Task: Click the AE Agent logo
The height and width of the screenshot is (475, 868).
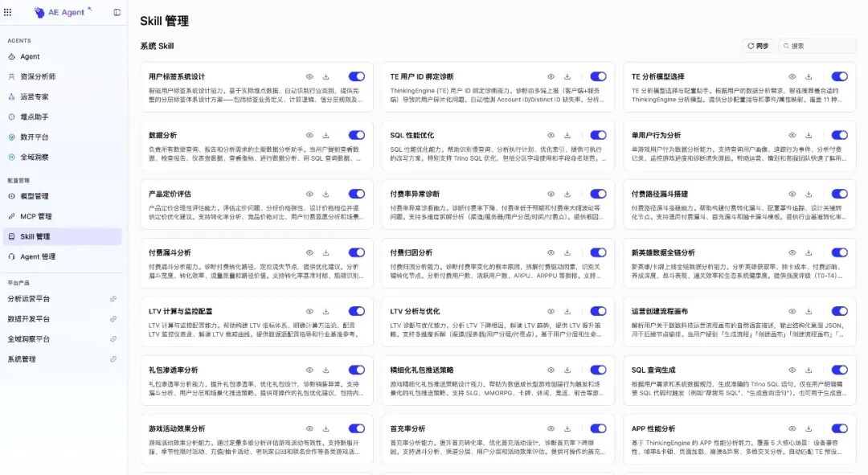Action: [62, 12]
